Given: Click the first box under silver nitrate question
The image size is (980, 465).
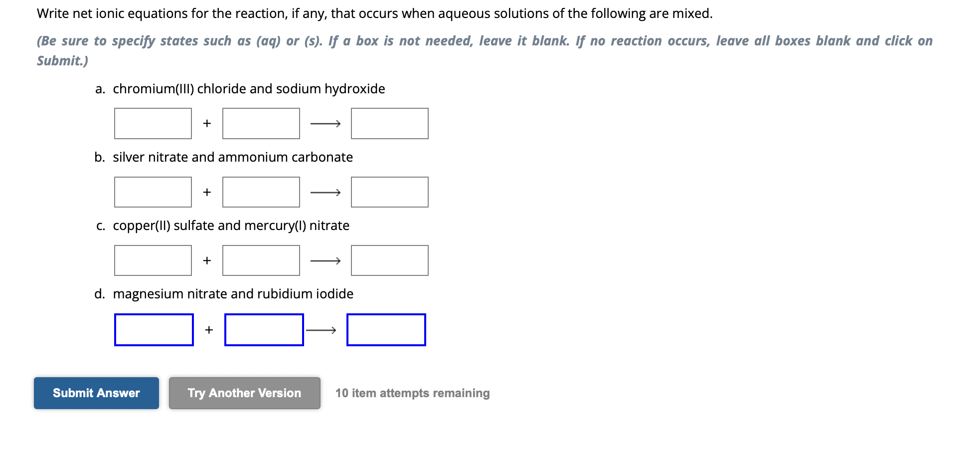Looking at the screenshot, I should (153, 192).
